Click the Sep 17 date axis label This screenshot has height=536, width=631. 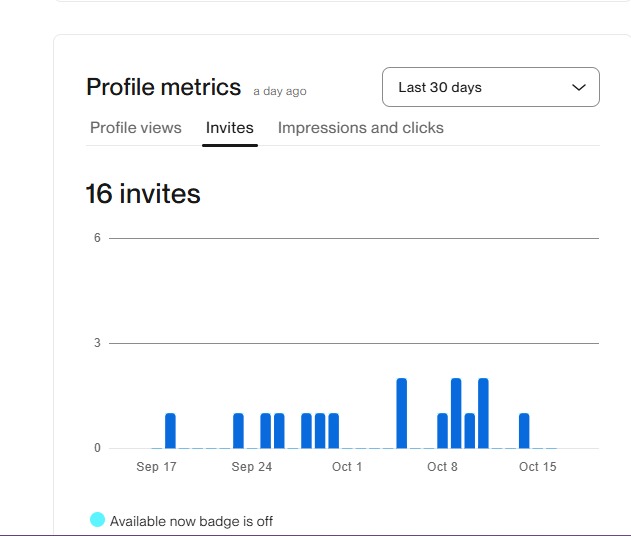(156, 467)
